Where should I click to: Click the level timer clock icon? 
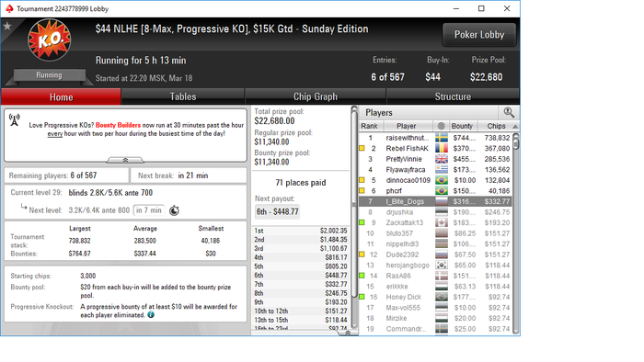click(174, 210)
